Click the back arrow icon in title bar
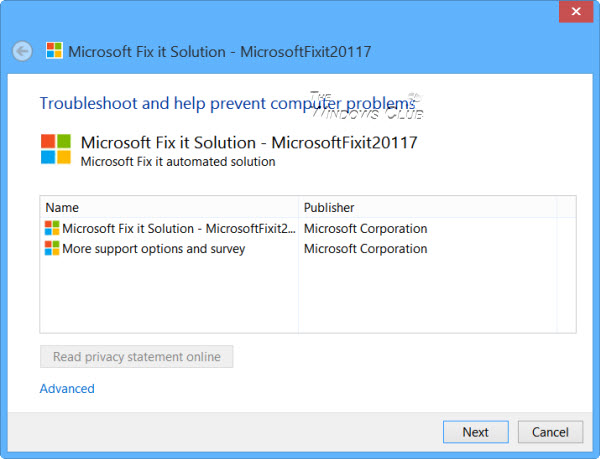 [22, 51]
